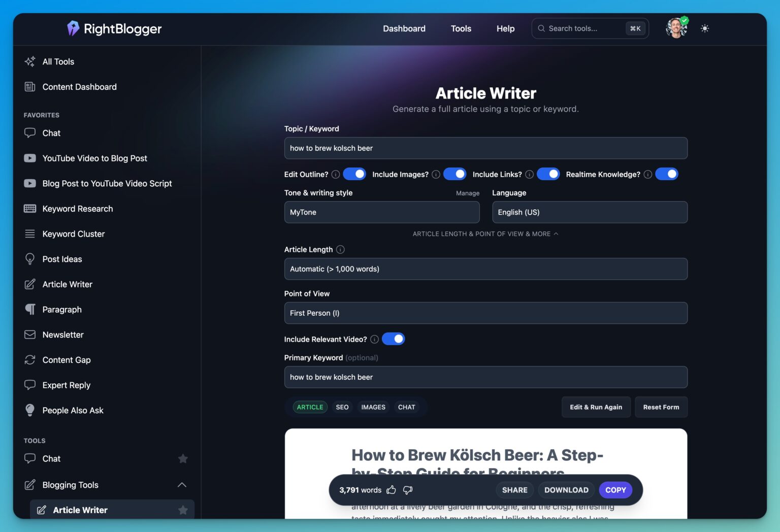
Task: Open the Point of View dropdown
Action: (x=485, y=313)
